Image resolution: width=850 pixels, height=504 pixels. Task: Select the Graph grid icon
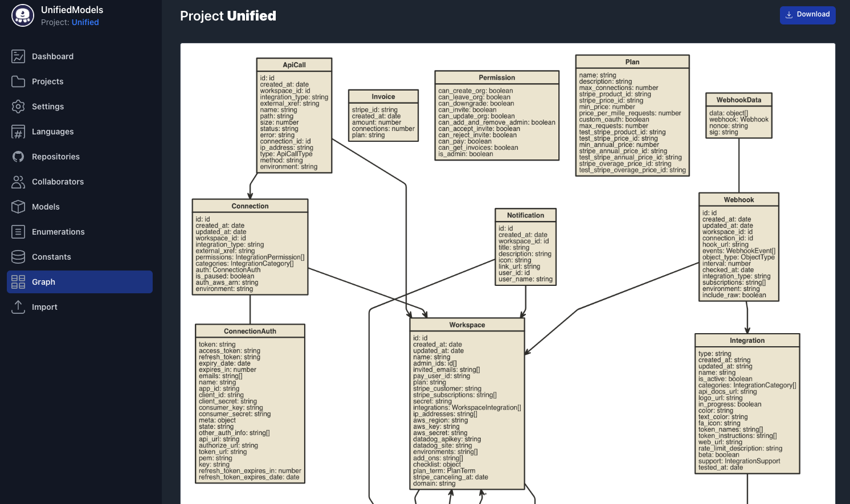17,282
